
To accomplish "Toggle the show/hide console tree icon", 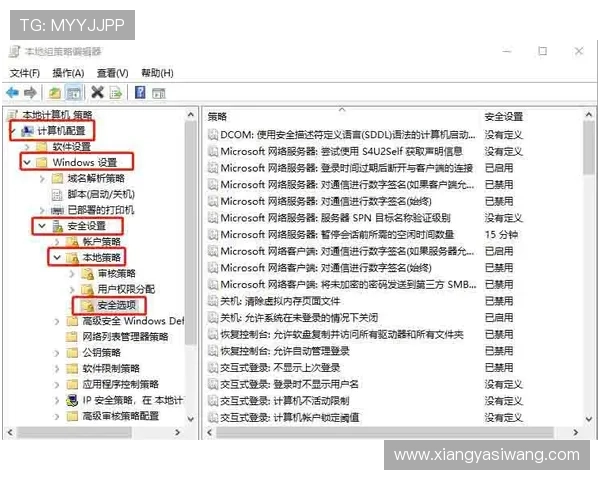I will click(74, 93).
